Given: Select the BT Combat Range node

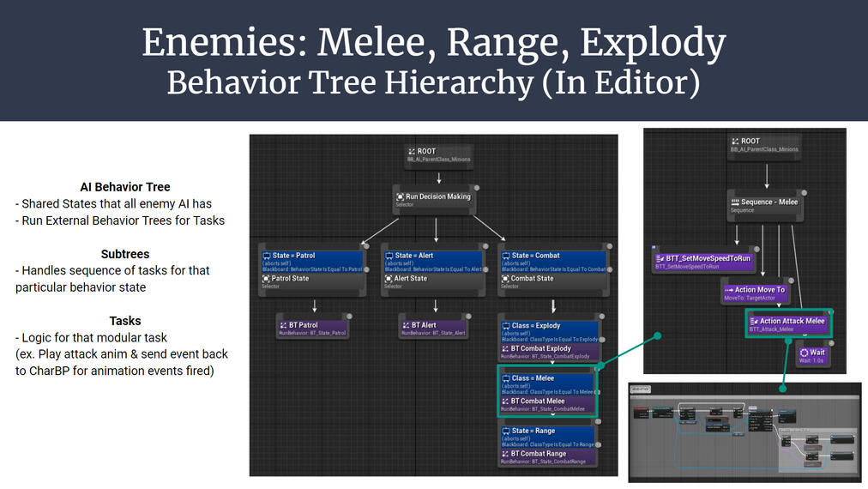Looking at the screenshot, I should point(547,456).
